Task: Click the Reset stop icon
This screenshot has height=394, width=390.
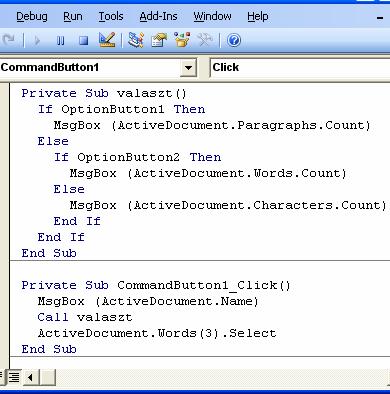Action: tap(83, 41)
